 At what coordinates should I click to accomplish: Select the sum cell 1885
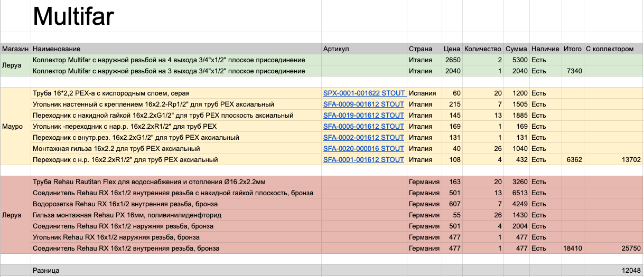tap(516, 116)
